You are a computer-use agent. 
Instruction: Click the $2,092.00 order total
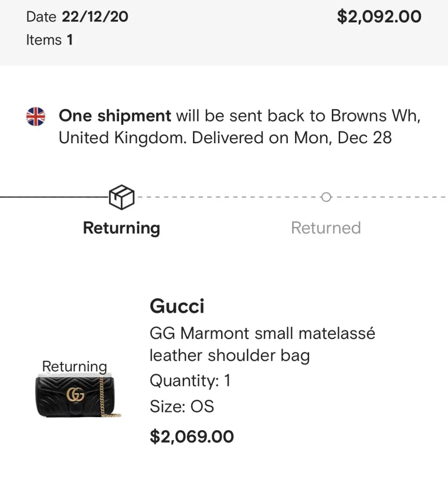click(x=379, y=17)
